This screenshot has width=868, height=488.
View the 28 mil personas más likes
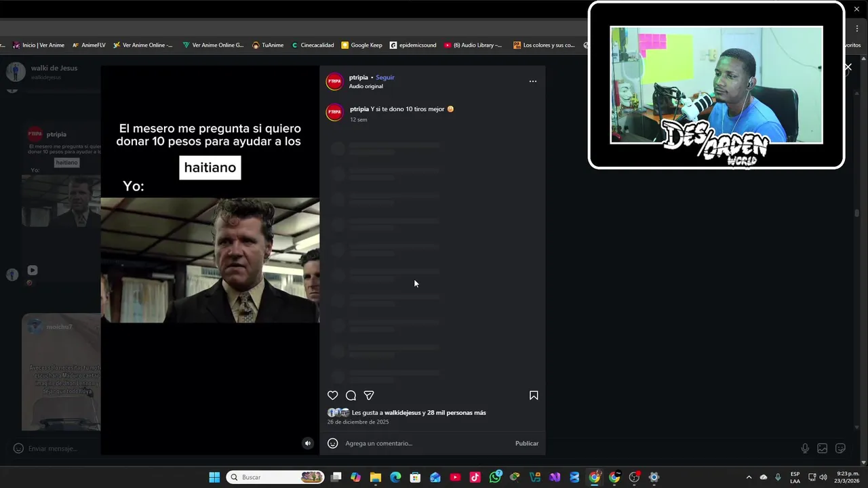point(456,413)
